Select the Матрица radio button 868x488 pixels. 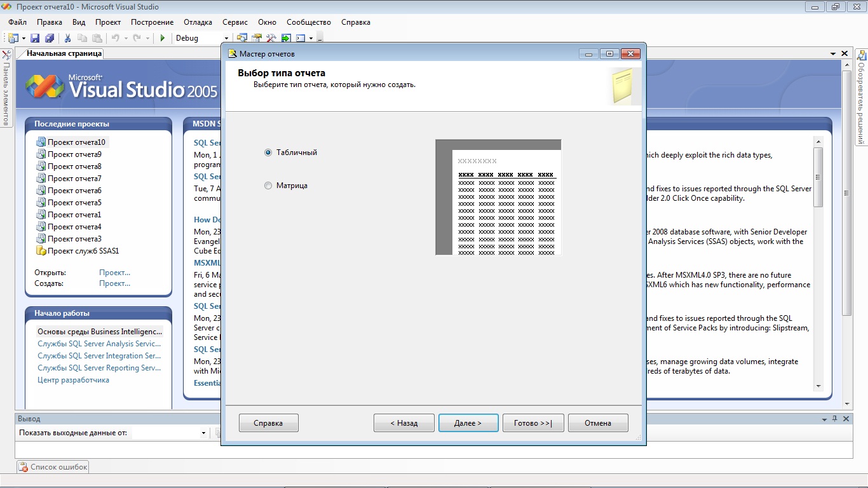pos(268,186)
